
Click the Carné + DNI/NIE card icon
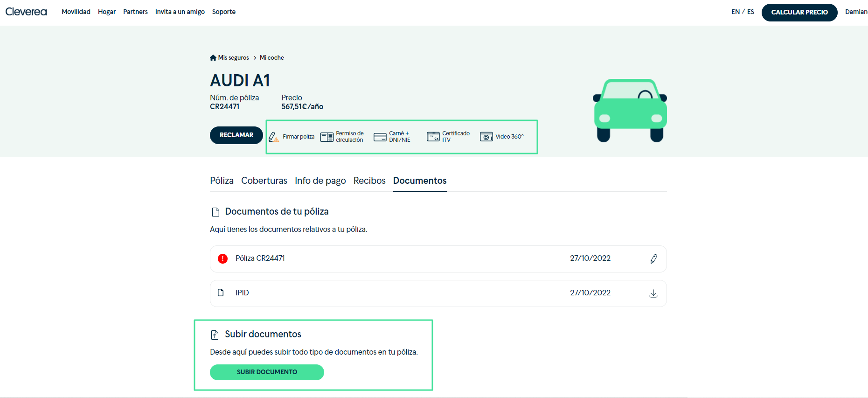(x=380, y=137)
